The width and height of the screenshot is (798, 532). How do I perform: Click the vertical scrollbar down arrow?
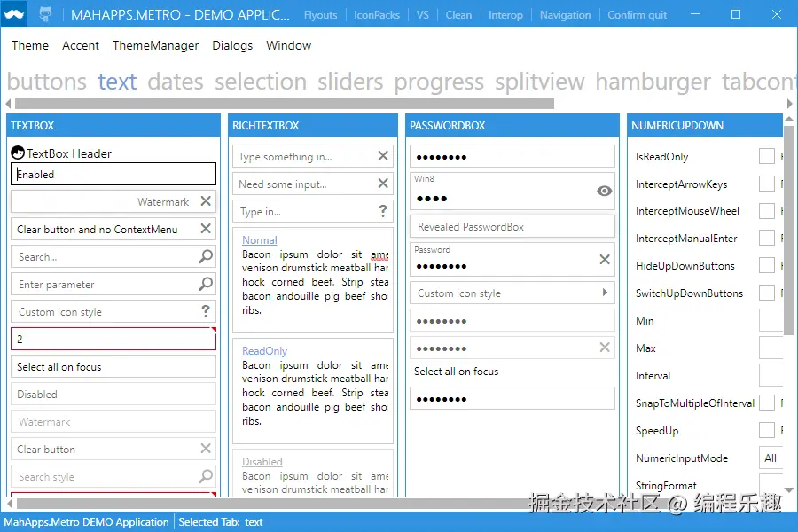(789, 490)
